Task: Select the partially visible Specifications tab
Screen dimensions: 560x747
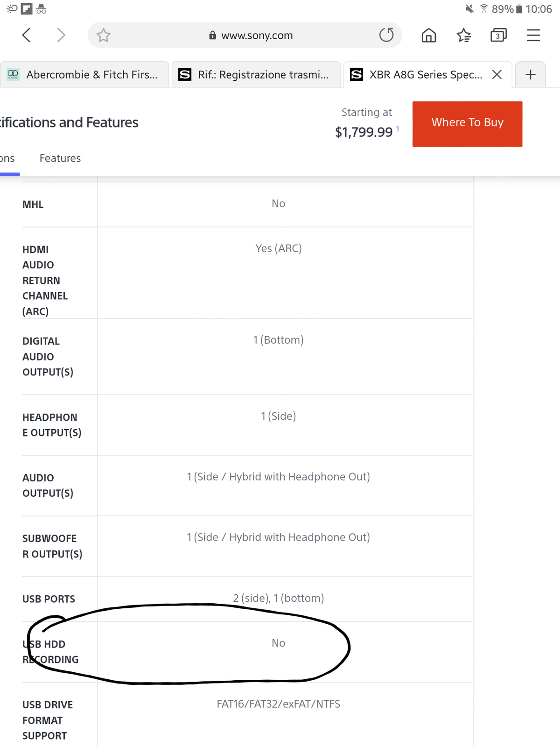Action: click(x=7, y=158)
